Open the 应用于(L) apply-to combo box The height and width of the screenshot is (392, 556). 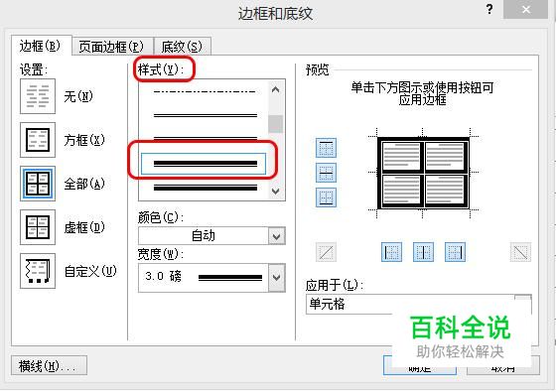[419, 304]
